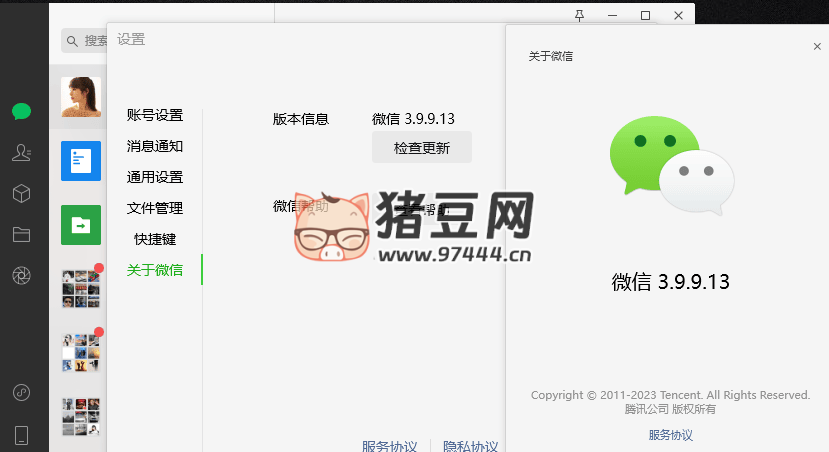Open the 通用设置 tab
Image resolution: width=829 pixels, height=452 pixels.
click(155, 177)
